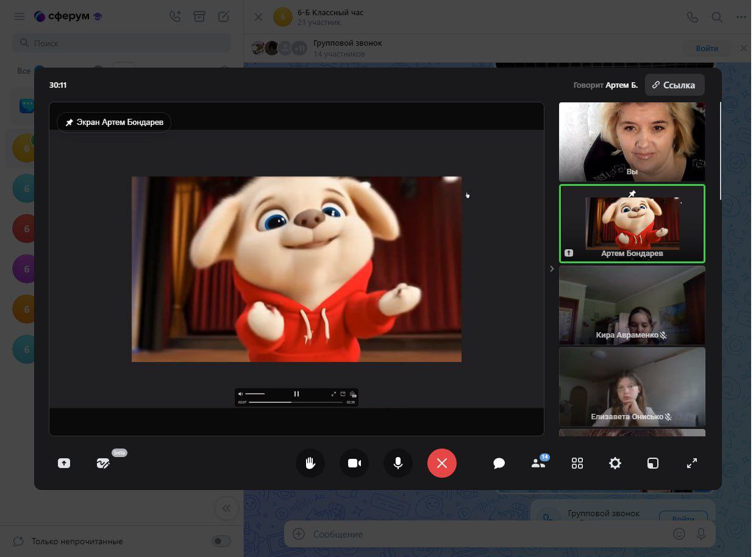This screenshot has height=557, width=756.
Task: Adjust the shared video volume slider
Action: 255,394
